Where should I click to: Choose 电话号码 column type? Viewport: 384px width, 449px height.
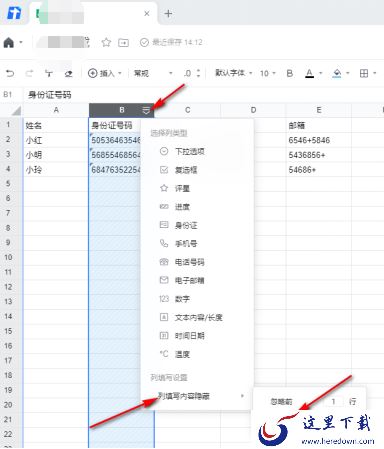click(197, 262)
